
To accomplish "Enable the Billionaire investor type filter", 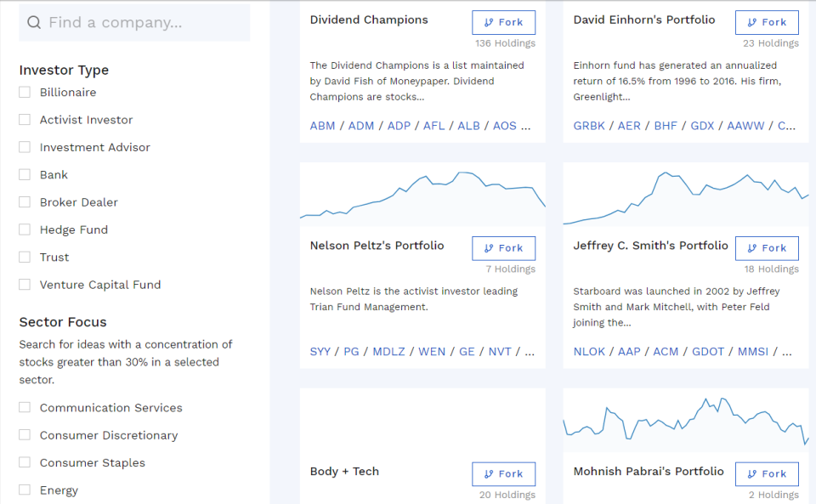I will (x=24, y=92).
